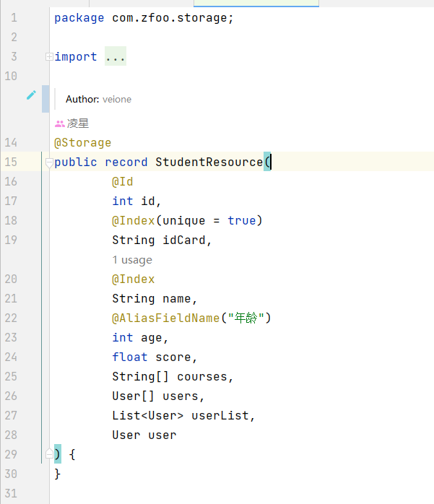Click the StudentResource record name
Screen dimensions: 434x504
tap(209, 162)
